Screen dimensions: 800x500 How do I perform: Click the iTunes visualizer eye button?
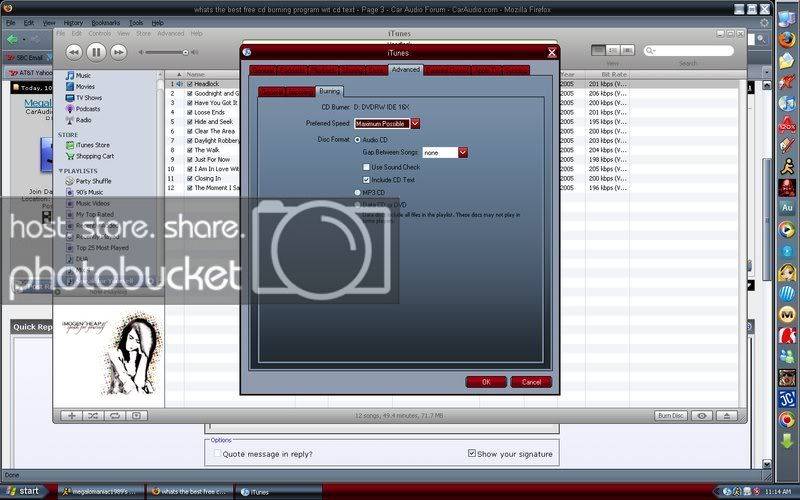click(x=703, y=416)
